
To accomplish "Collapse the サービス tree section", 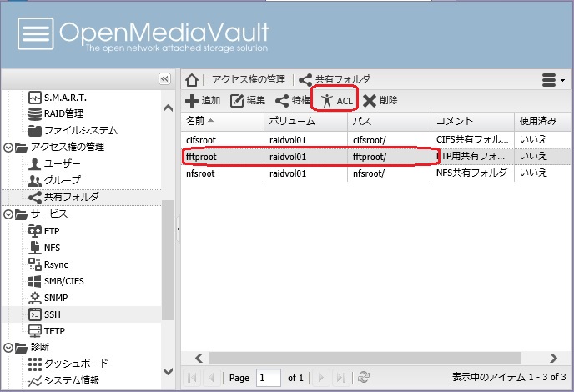I will coord(8,214).
